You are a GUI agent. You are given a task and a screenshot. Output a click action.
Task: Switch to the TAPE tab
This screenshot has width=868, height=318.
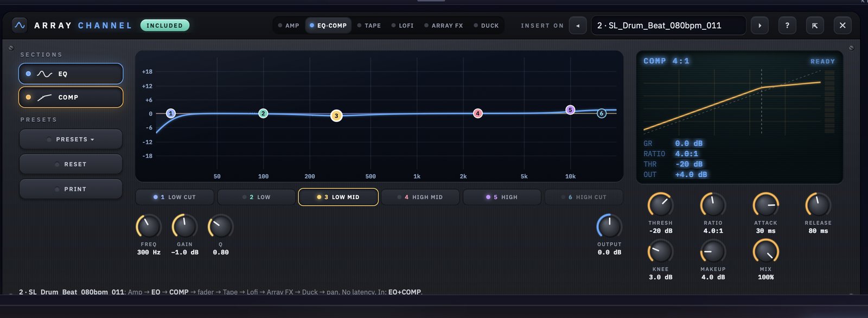click(x=369, y=26)
